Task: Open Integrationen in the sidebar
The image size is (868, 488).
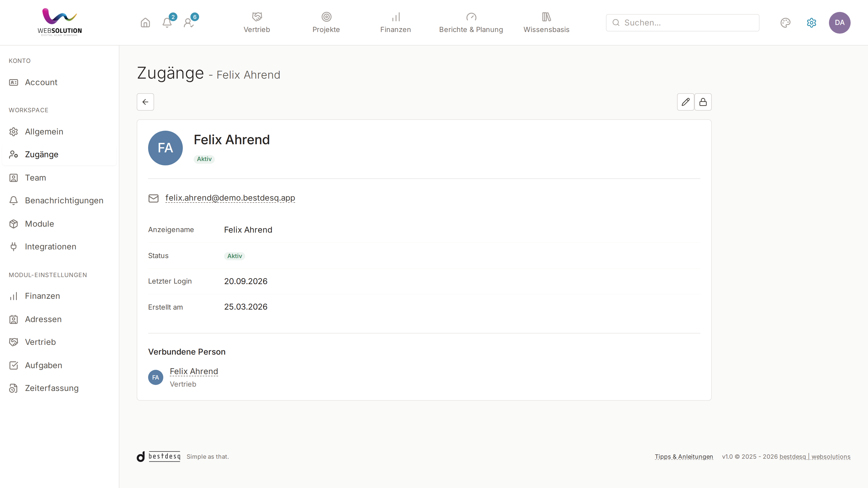Action: point(60,246)
